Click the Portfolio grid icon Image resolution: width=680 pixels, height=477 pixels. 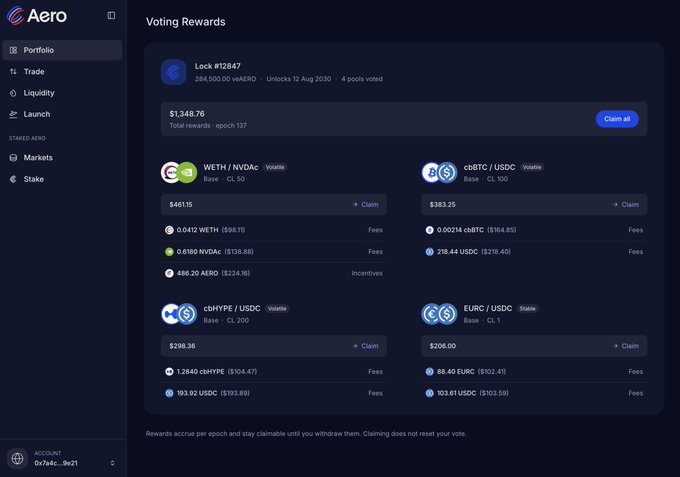click(13, 50)
